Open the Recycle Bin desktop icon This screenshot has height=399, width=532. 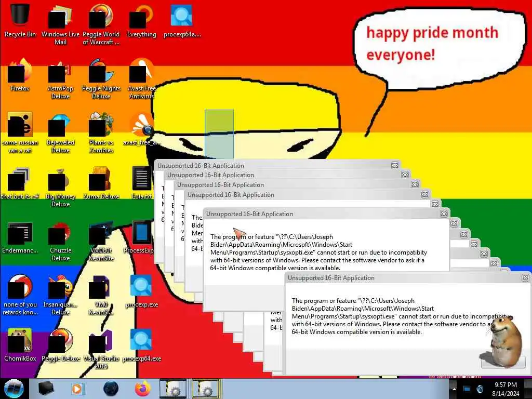20,20
